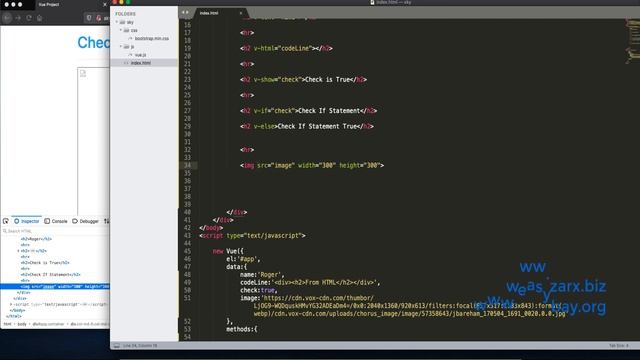Click the 'check:true' code line

click(x=259, y=290)
